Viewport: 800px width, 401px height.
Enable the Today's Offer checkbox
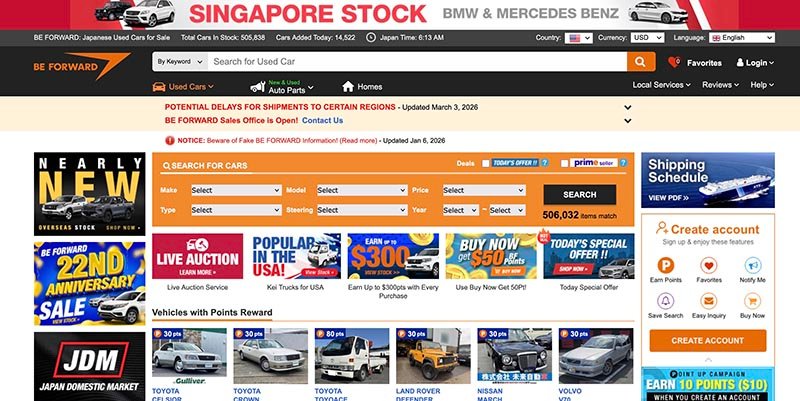pyautogui.click(x=486, y=163)
